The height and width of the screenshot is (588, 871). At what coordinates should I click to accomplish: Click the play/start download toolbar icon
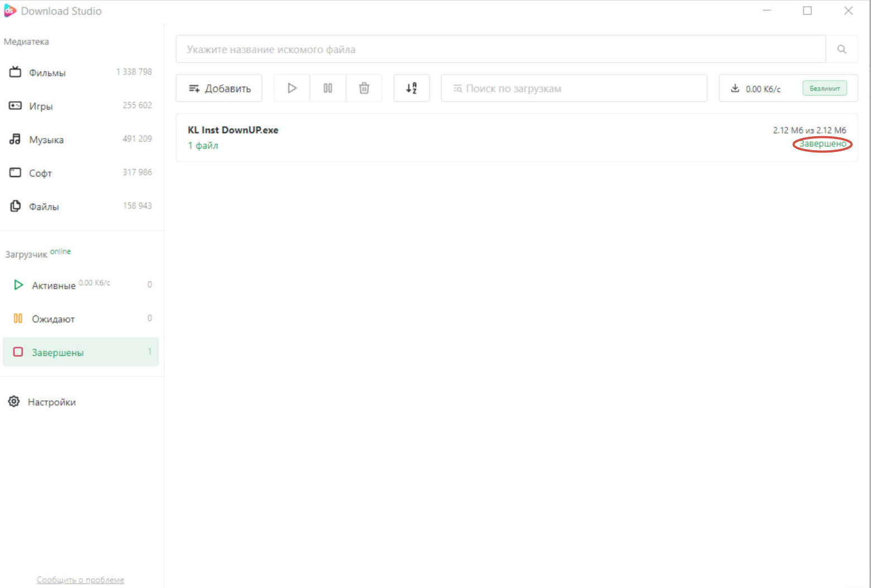pos(291,88)
